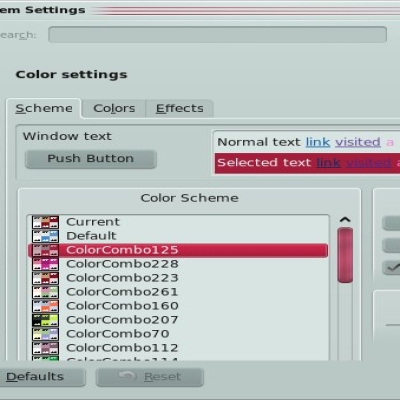Pick the ColorCombo160 scheme

178,306
